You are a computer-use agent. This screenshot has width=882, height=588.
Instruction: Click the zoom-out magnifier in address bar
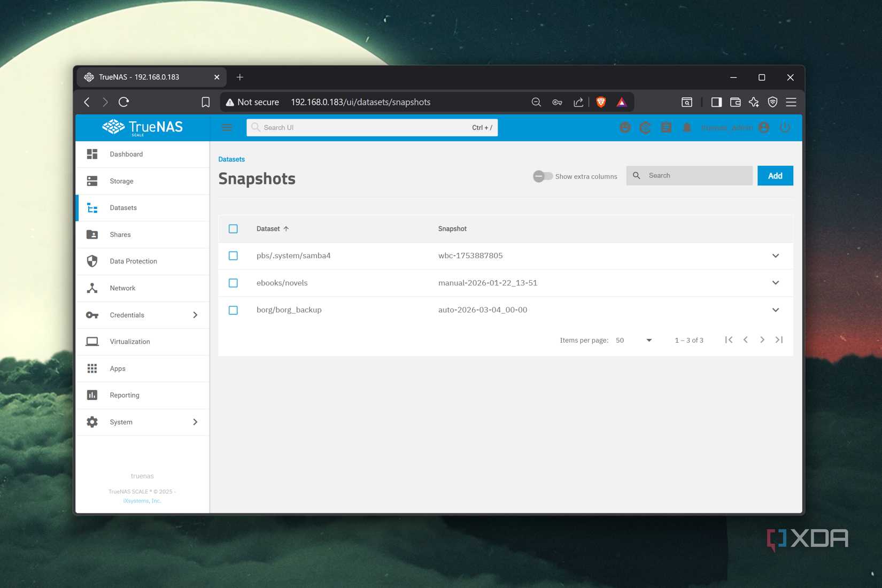point(536,102)
